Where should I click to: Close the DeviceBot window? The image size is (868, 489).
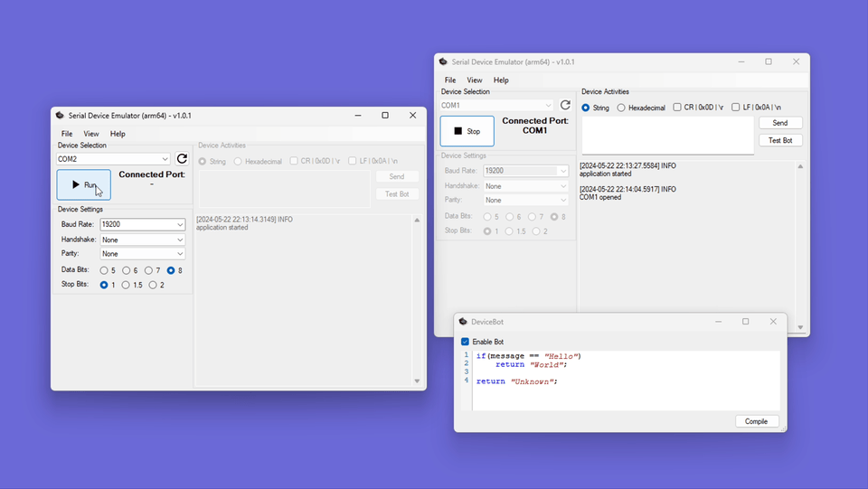tap(773, 322)
